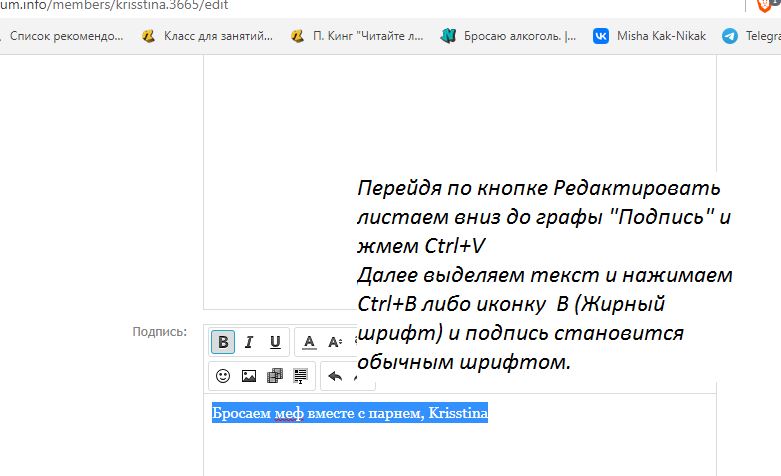Image resolution: width=781 pixels, height=476 pixels.
Task: Open the font size dropdown
Action: click(336, 342)
